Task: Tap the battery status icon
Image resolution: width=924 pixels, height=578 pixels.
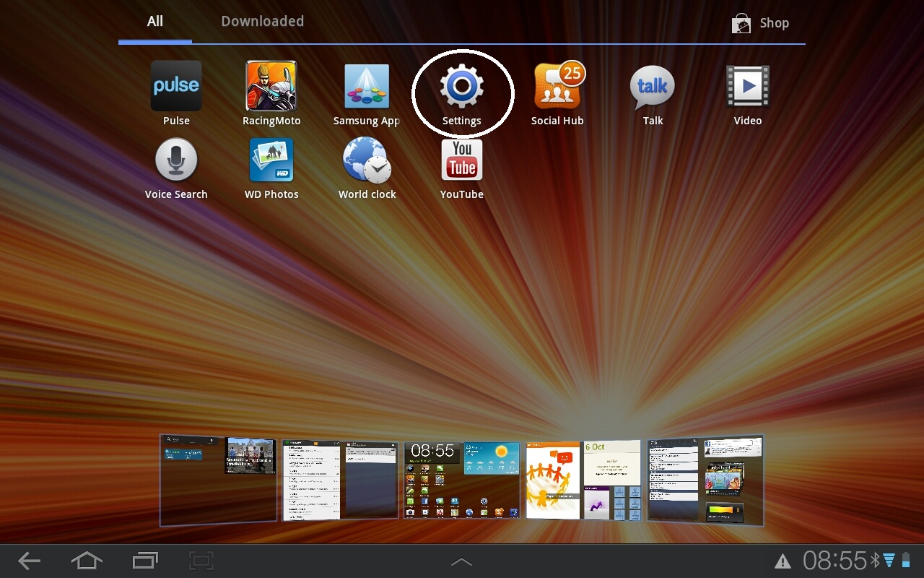Action: [906, 561]
